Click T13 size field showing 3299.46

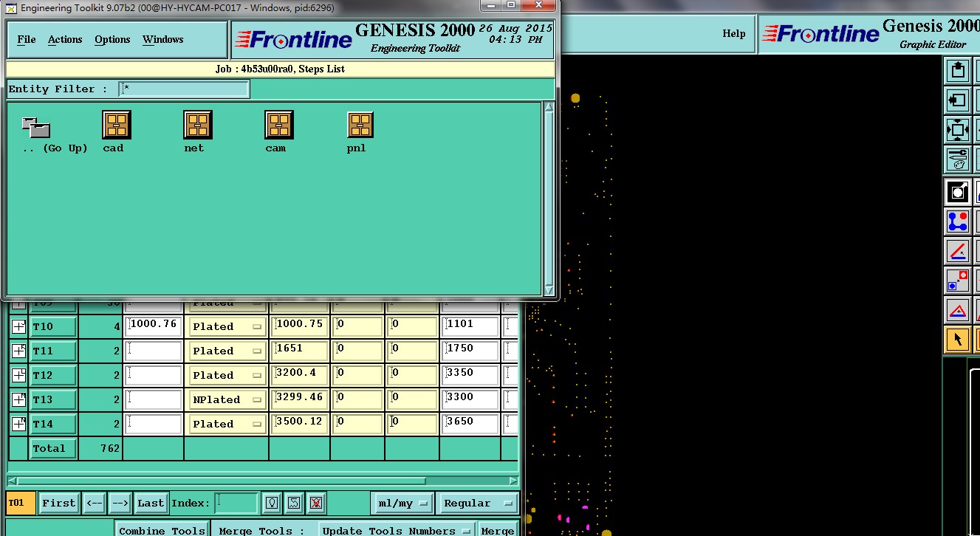pyautogui.click(x=299, y=399)
